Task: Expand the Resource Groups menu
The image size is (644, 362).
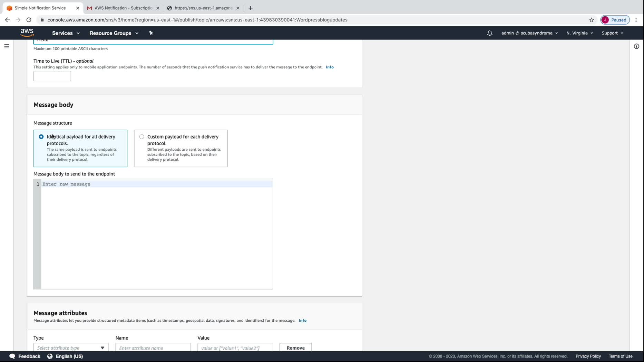Action: tap(114, 33)
